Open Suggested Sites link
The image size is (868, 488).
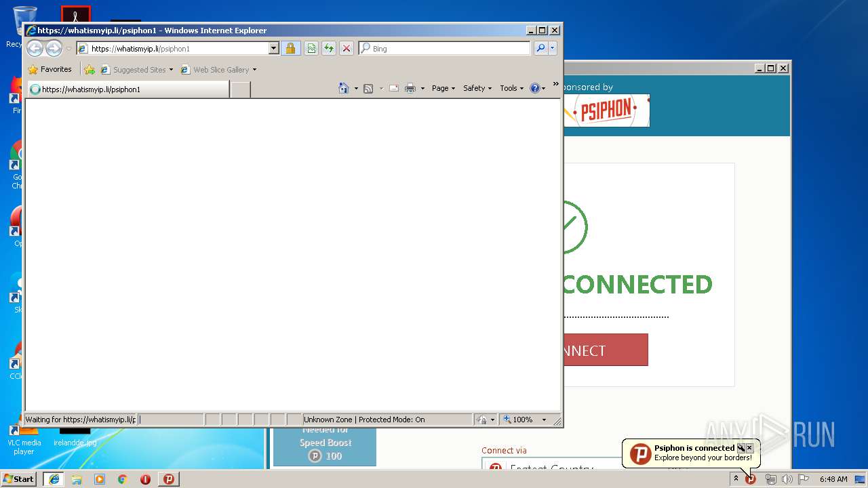(136, 69)
